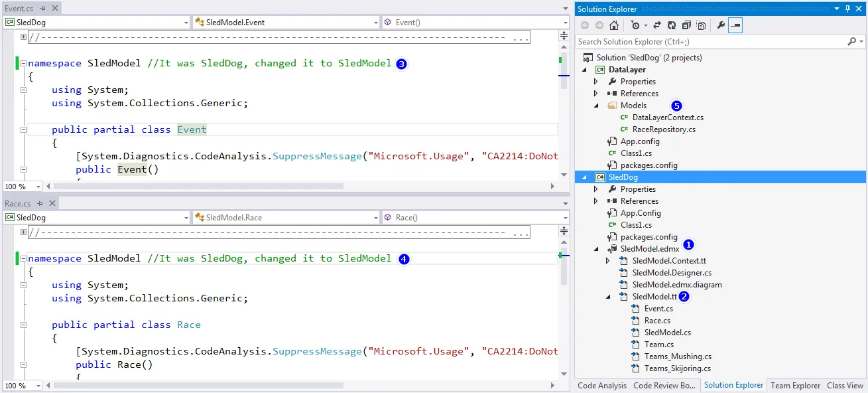Select the SledModel.Designer.cs file

672,273
